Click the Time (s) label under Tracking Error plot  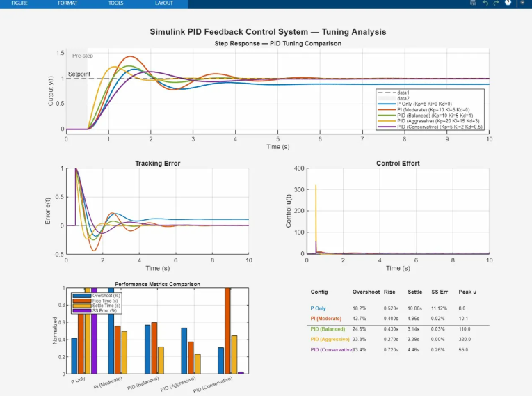coord(157,269)
